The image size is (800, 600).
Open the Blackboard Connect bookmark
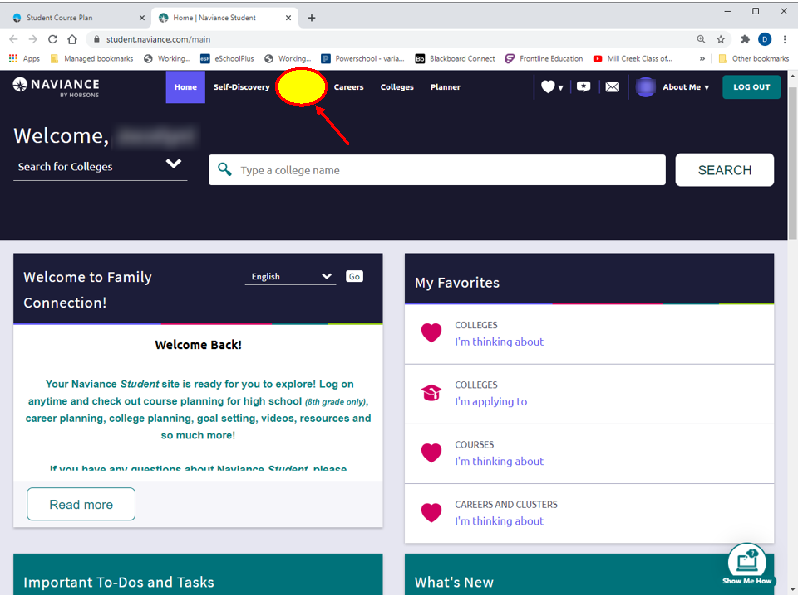point(455,59)
